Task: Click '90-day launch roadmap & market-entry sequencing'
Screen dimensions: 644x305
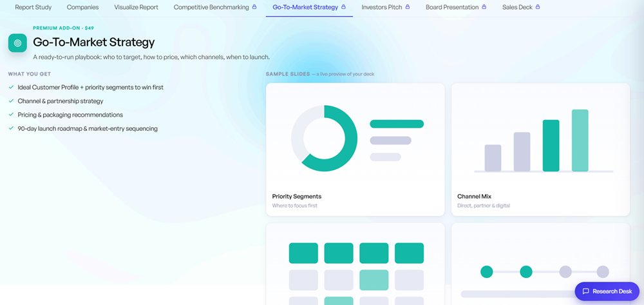Action: [88, 129]
